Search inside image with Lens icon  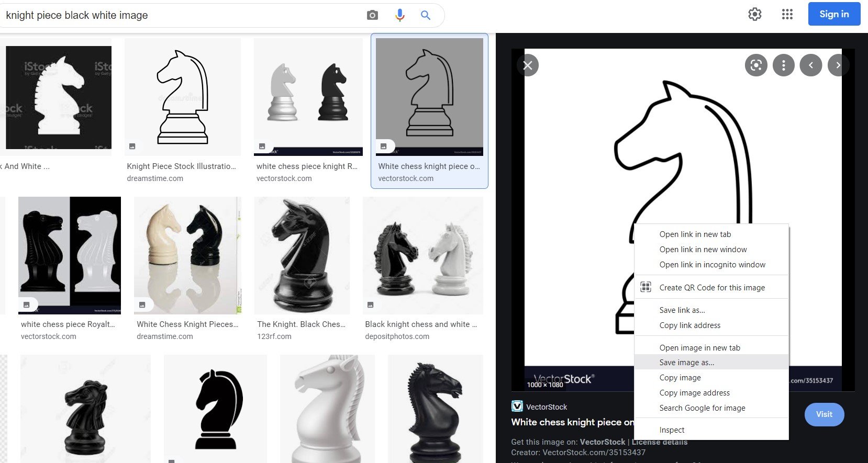756,65
